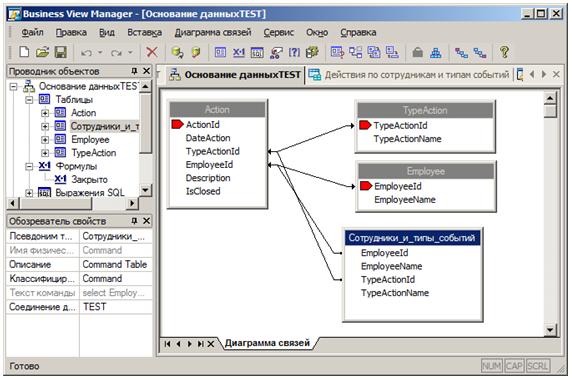Expand the Action table node

(x=45, y=113)
